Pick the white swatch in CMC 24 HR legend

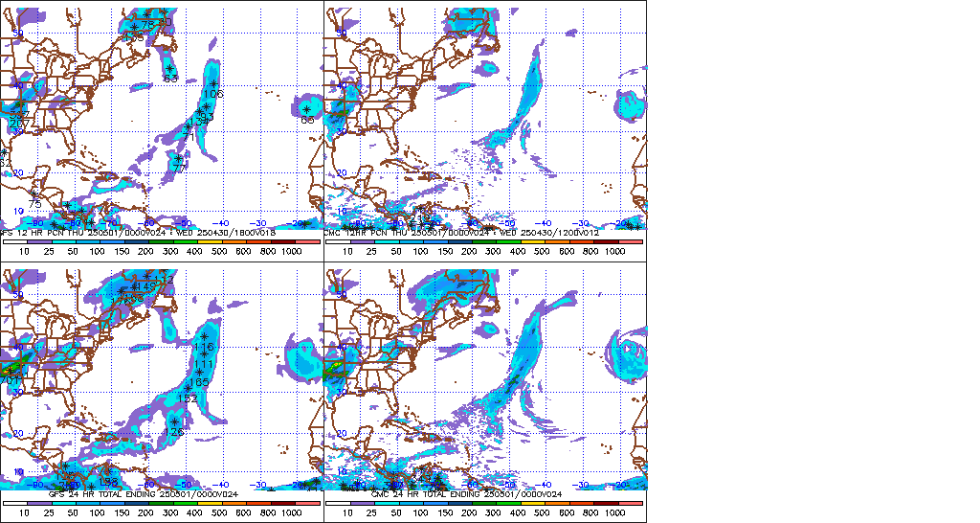pyautogui.click(x=338, y=503)
